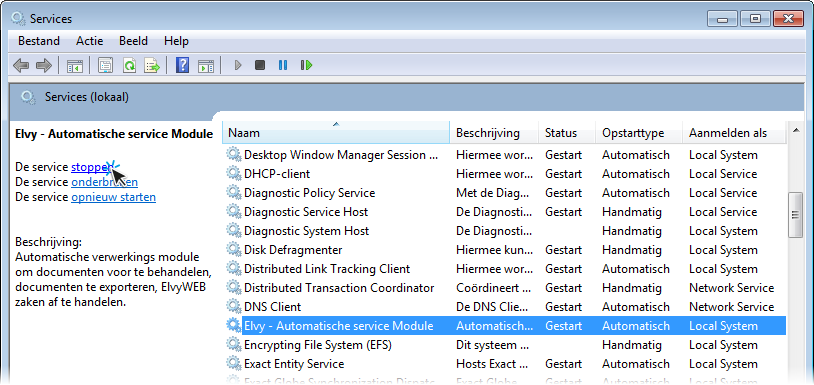Click the Properties toolbar icon
The height and width of the screenshot is (385, 814).
point(106,65)
